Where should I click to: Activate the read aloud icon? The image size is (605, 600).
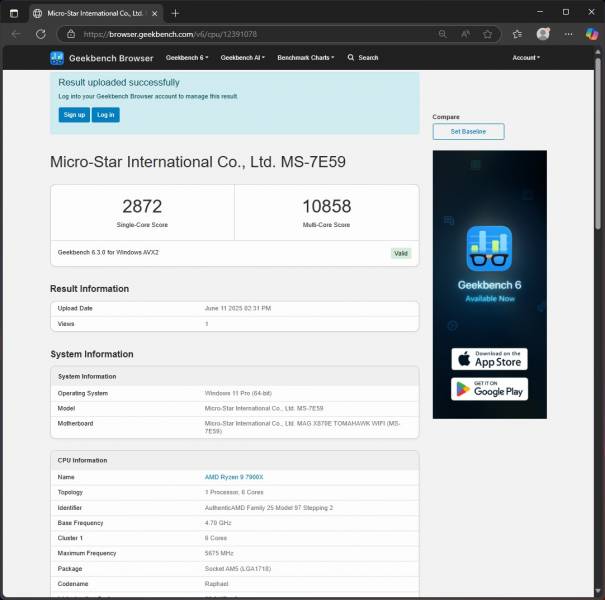coord(465,34)
